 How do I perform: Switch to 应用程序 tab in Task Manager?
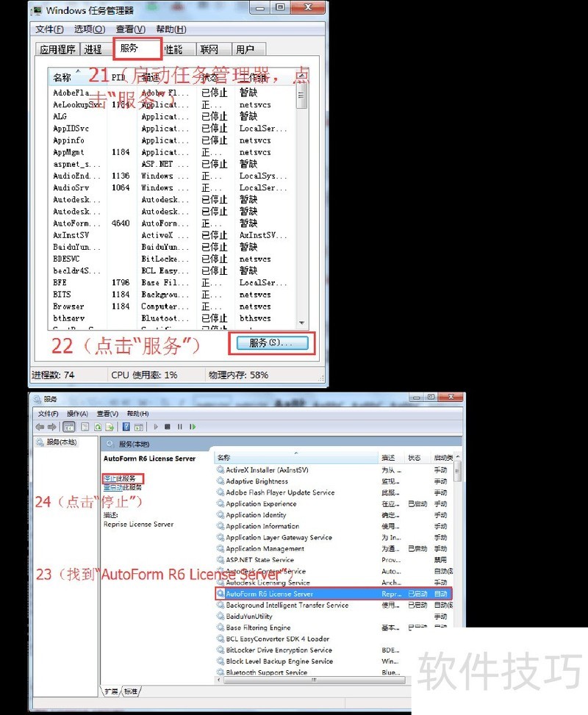[57, 49]
